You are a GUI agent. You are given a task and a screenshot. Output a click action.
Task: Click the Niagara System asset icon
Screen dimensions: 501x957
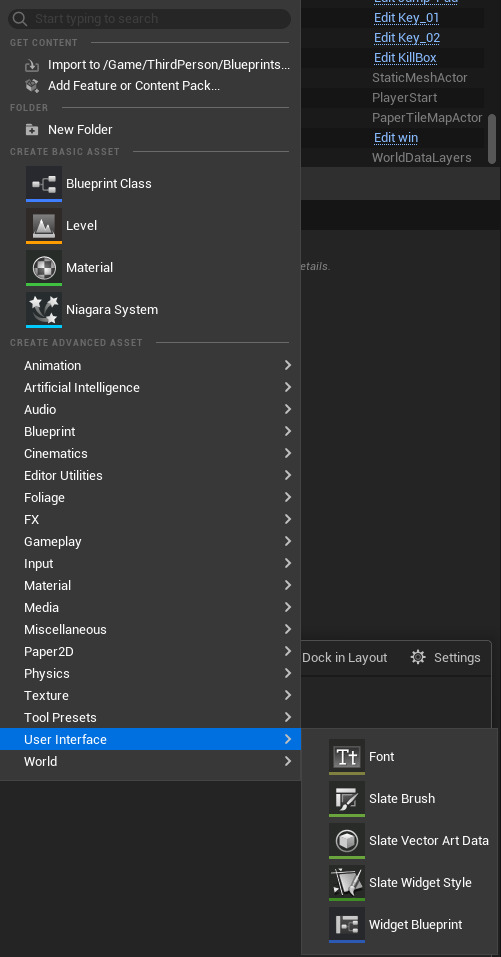click(x=44, y=310)
